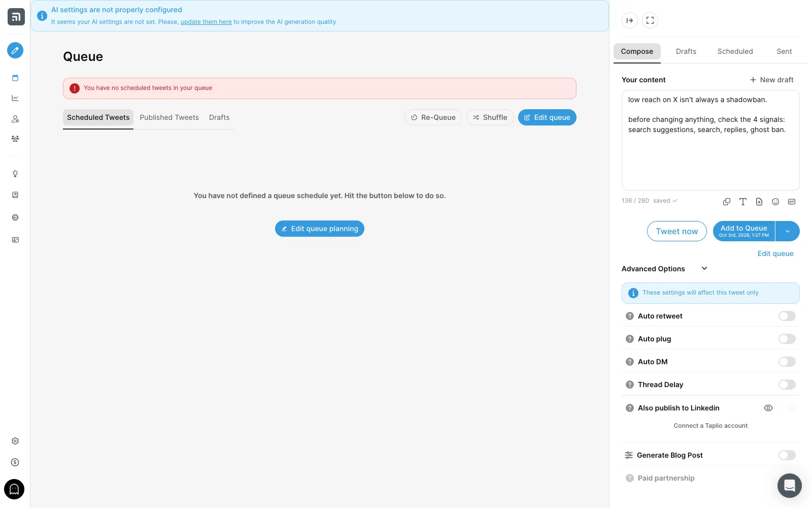
Task: Select the Published Tweets tab
Action: 169,117
